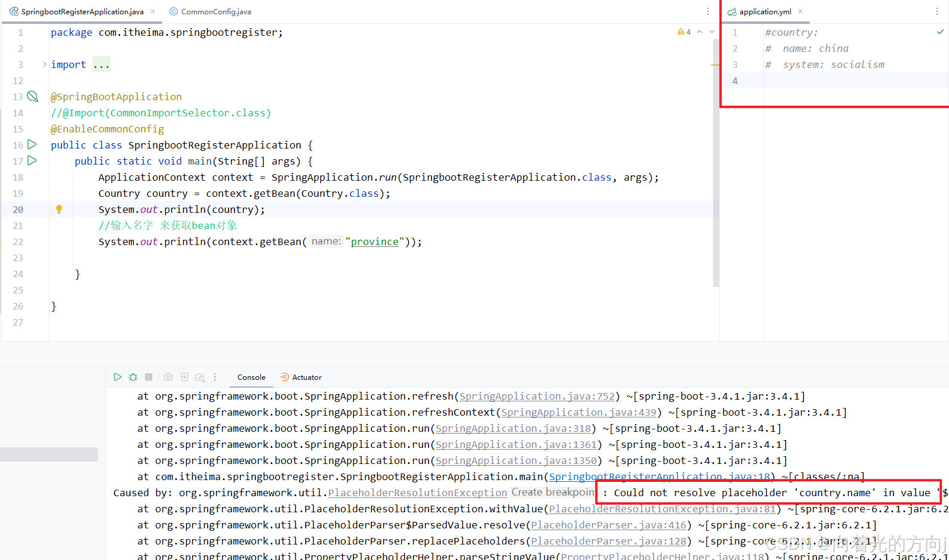
Task: Click PlaceholderResolutionException class link in Caused by
Action: pyautogui.click(x=418, y=493)
